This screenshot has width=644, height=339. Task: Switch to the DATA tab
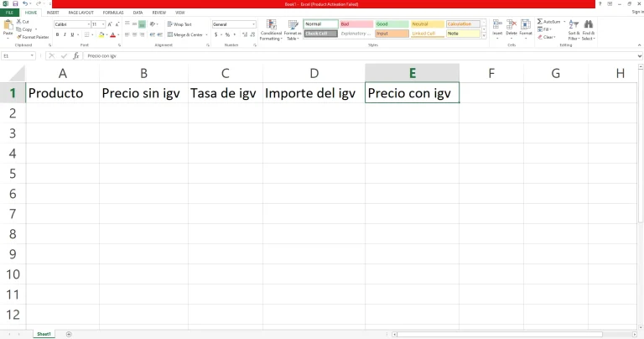[x=138, y=13]
